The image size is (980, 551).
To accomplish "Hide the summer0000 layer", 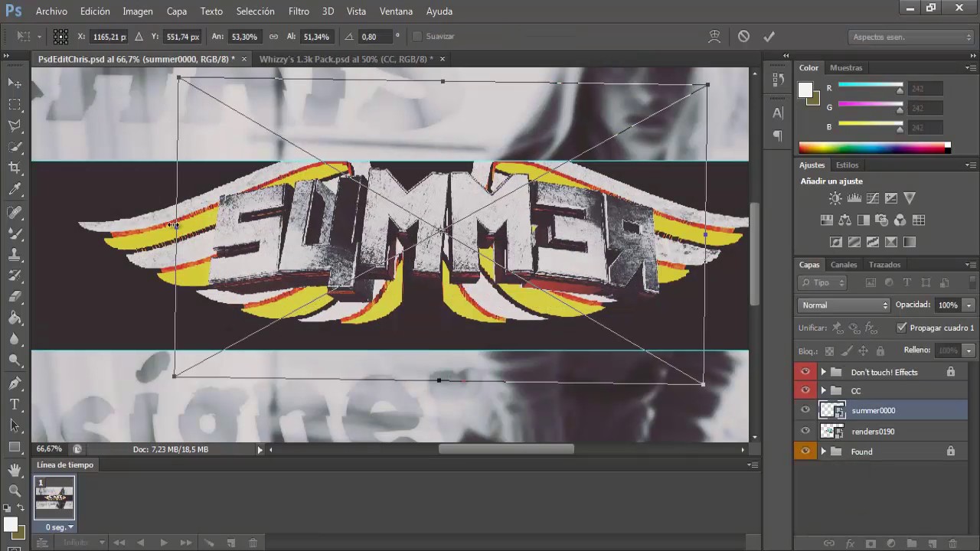I will 805,410.
